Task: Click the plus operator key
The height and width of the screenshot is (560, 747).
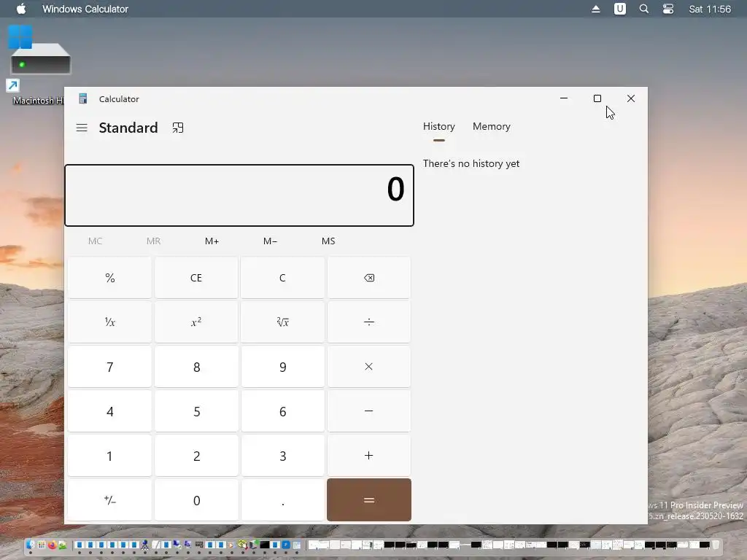Action: click(x=368, y=456)
